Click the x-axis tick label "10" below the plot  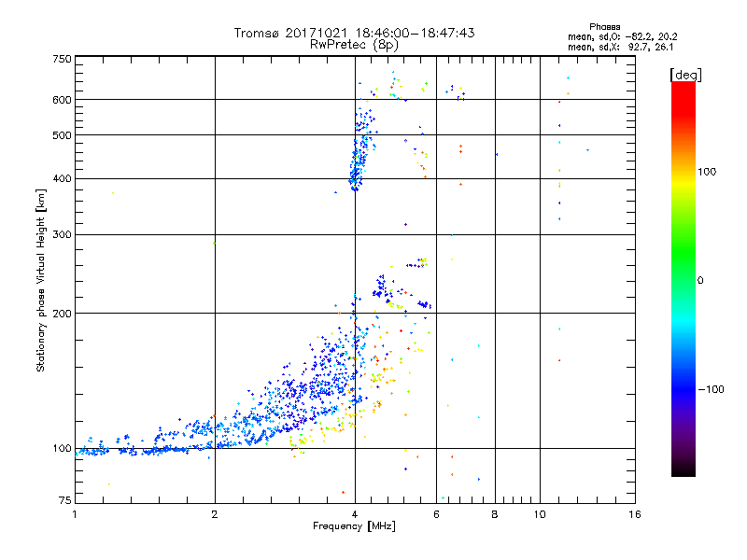pyautogui.click(x=540, y=514)
